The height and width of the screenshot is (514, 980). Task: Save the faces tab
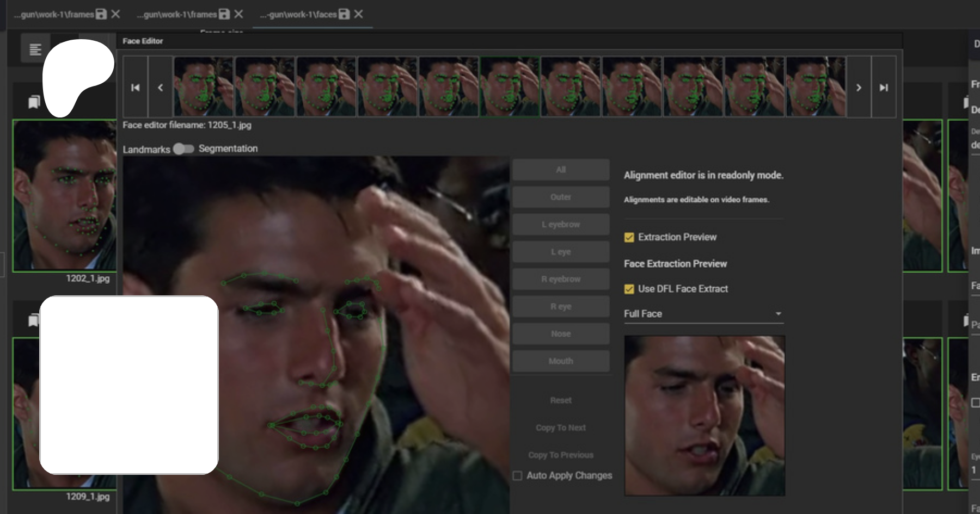click(344, 14)
